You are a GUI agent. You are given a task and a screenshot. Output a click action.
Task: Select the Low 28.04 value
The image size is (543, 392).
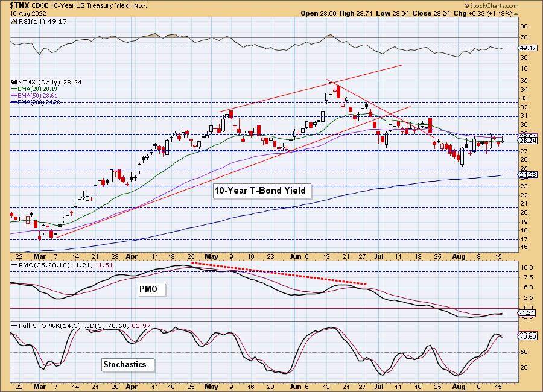point(392,13)
